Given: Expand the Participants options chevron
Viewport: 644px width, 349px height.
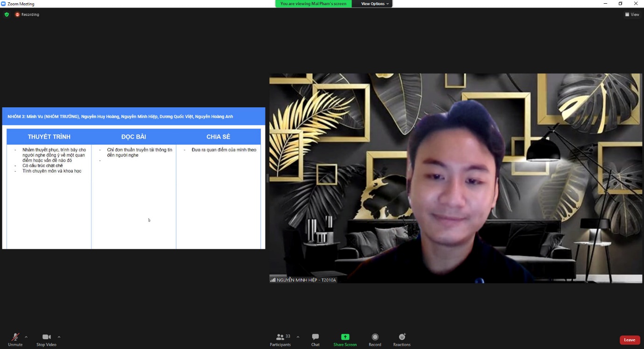Looking at the screenshot, I should pyautogui.click(x=298, y=337).
